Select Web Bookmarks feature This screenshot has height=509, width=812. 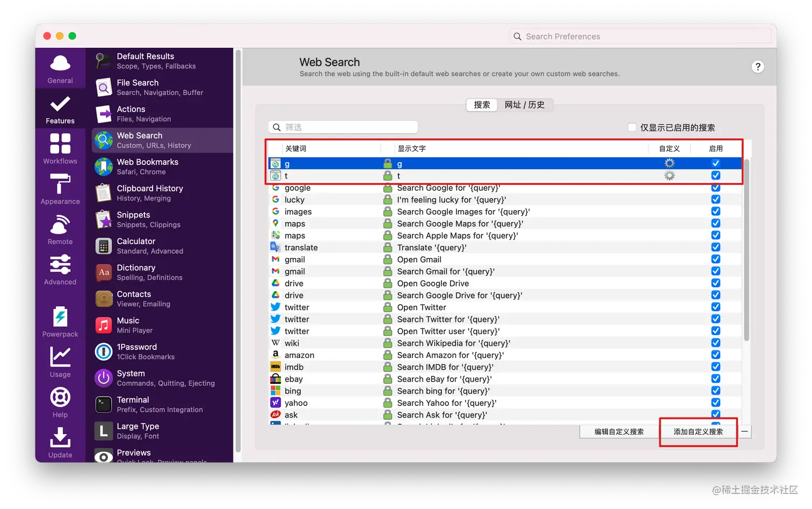click(x=162, y=167)
